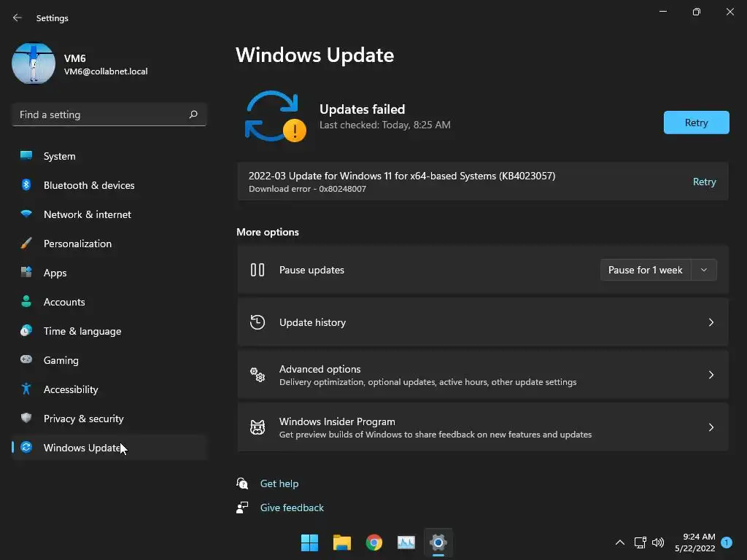The image size is (747, 560).
Task: Click the Settings gear on the taskbar
Action: pos(438,542)
